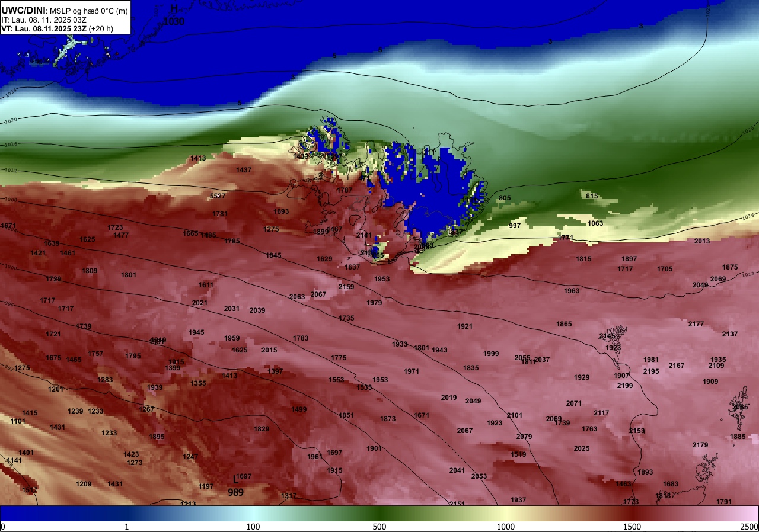This screenshot has width=759, height=532.
Task: Click the value 1809
Action: (90, 271)
